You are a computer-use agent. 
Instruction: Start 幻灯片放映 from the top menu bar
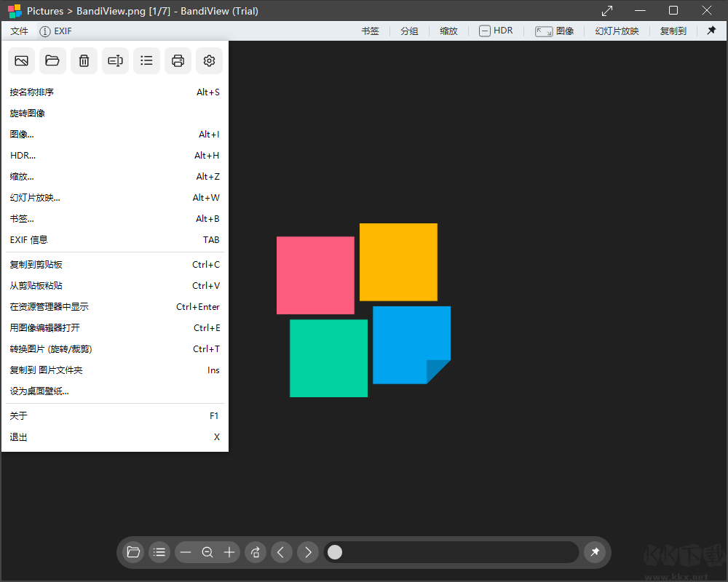tap(617, 31)
